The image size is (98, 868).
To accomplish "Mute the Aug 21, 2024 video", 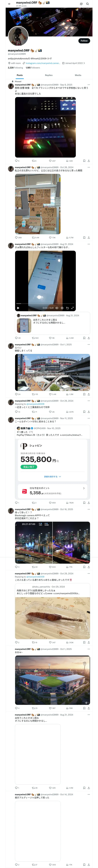I will (57, 308).
